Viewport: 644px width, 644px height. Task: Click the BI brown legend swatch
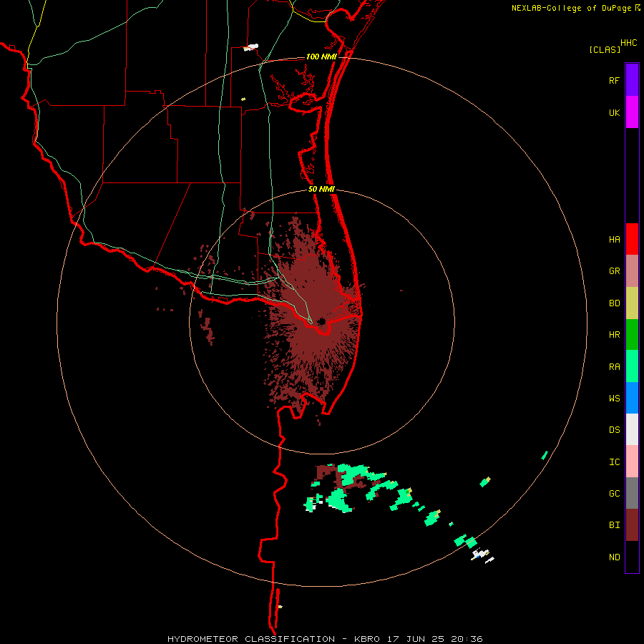tap(632, 525)
